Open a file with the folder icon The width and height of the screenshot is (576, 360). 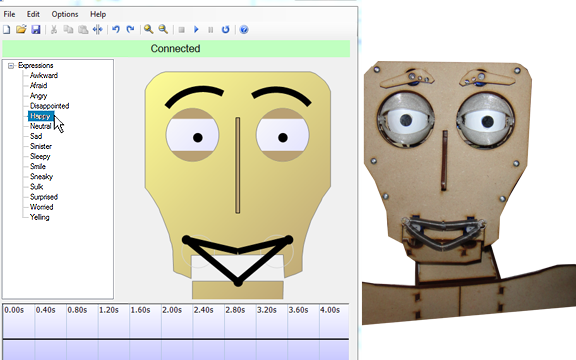[21, 29]
